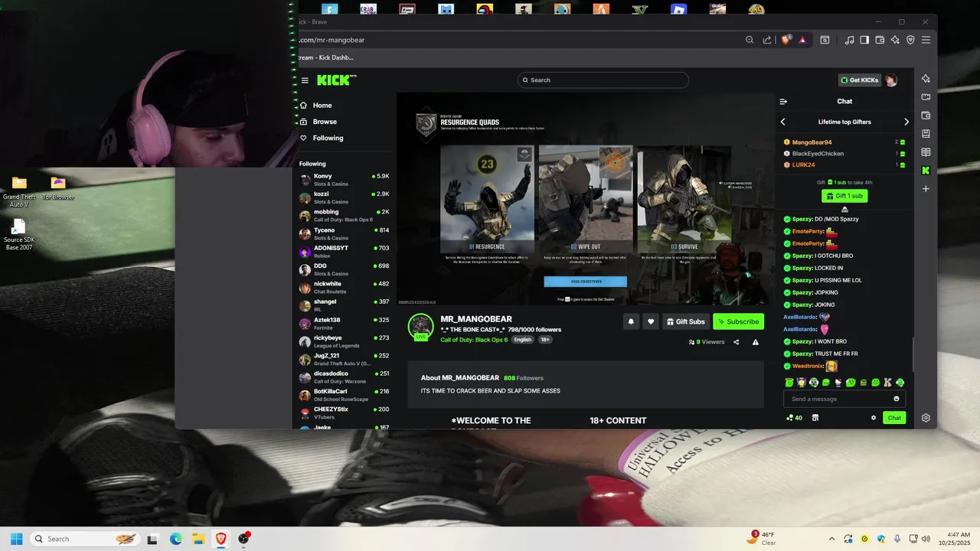
Task: Open Reading list in Brave sidebar
Action: click(x=926, y=152)
